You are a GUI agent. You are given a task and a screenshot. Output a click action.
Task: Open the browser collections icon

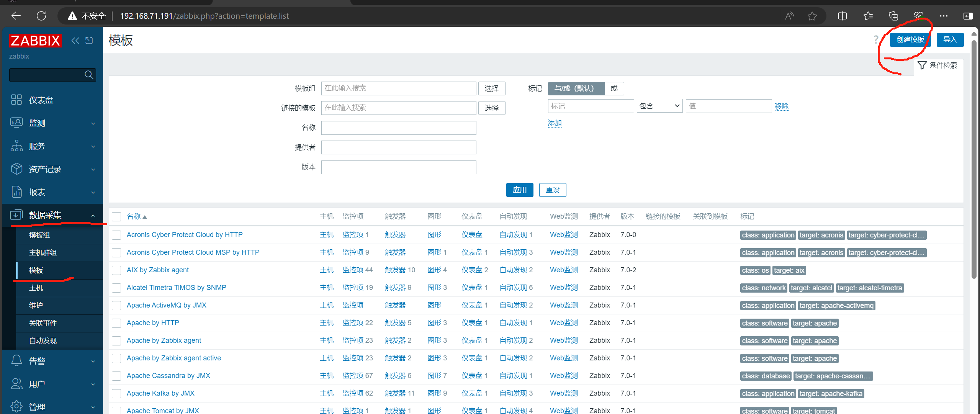coord(893,16)
